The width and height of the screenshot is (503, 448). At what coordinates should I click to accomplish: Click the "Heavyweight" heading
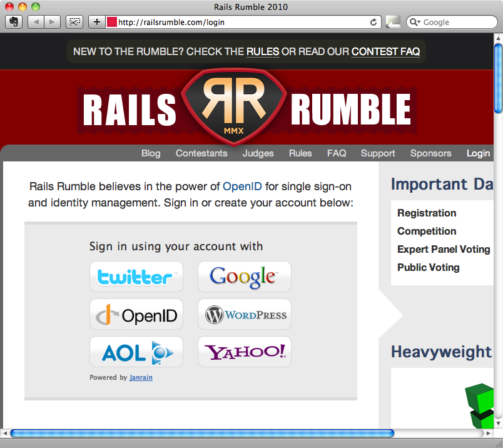[x=442, y=352]
